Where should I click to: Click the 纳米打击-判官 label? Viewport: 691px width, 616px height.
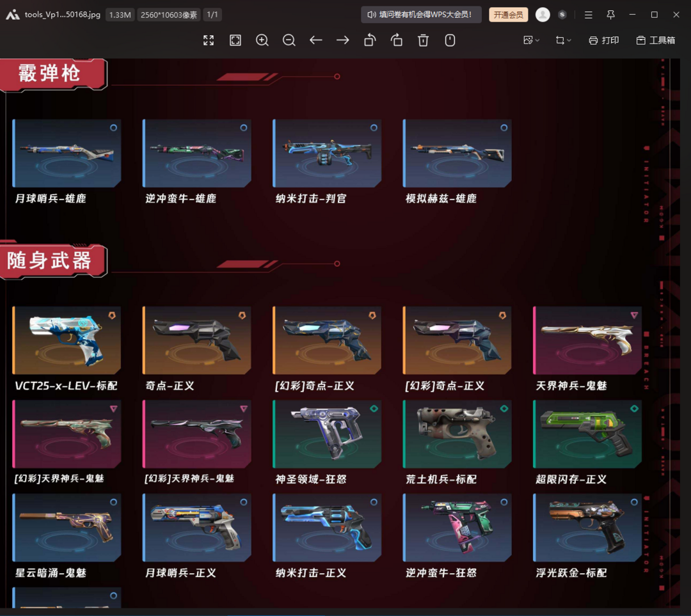[311, 199]
